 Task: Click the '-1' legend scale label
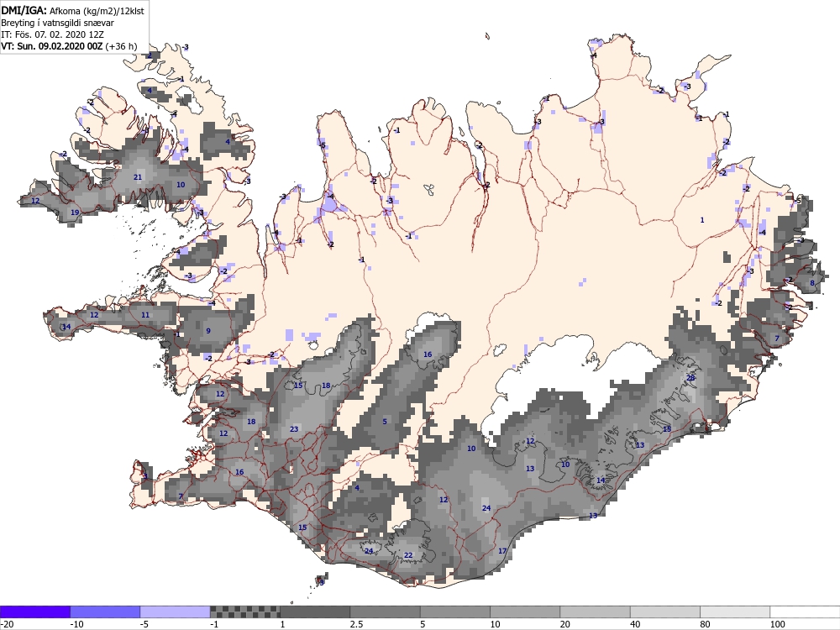tap(214, 624)
